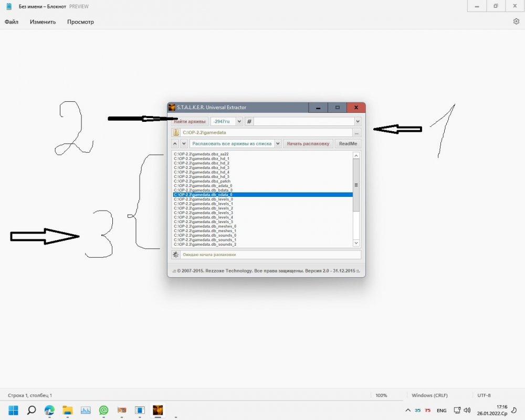
Task: Open Microsoft Edge from the taskbar
Action: click(49, 410)
